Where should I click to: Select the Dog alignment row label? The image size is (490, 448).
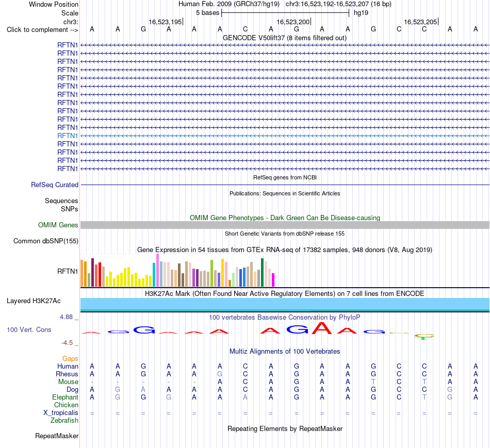tap(72, 390)
